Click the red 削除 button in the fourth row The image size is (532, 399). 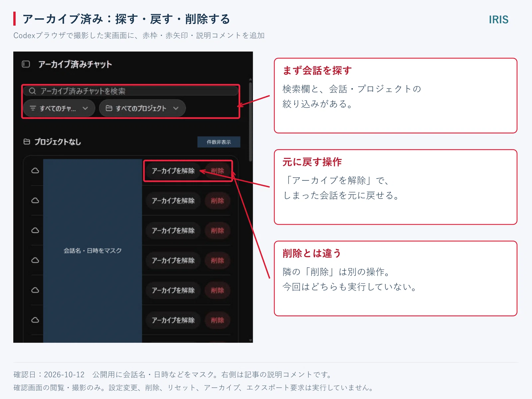(x=217, y=260)
